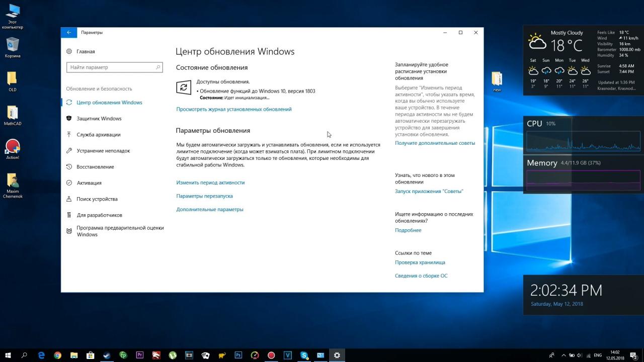Expand hidden system tray icons
Viewport: 644px width, 362px height.
click(564, 355)
